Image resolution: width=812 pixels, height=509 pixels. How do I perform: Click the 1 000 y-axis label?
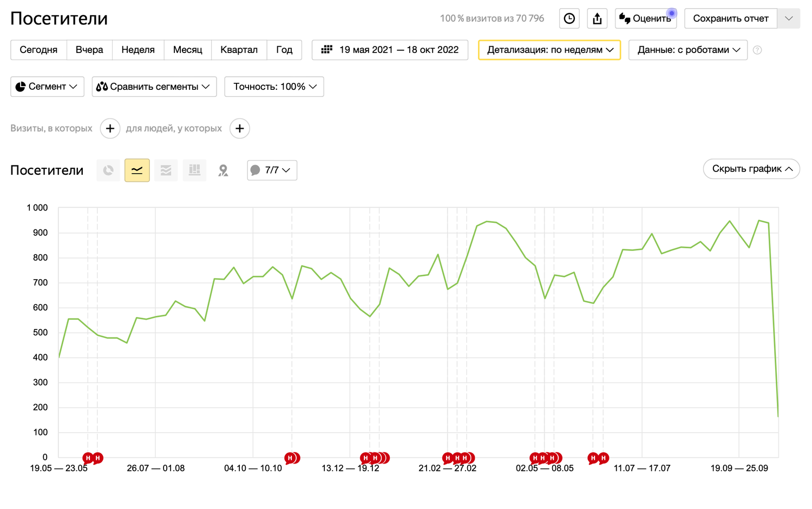(37, 208)
